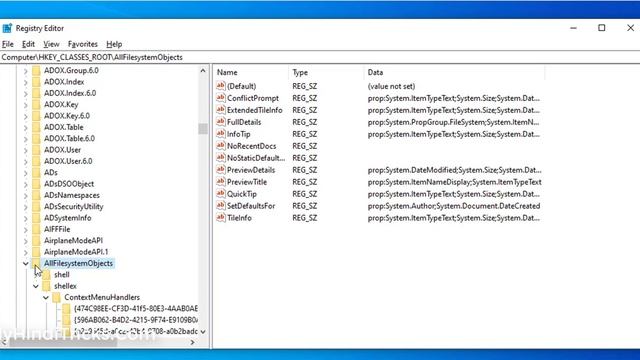Collapse the AllFilesystemObjects key
The height and width of the screenshot is (360, 640).
click(x=26, y=264)
